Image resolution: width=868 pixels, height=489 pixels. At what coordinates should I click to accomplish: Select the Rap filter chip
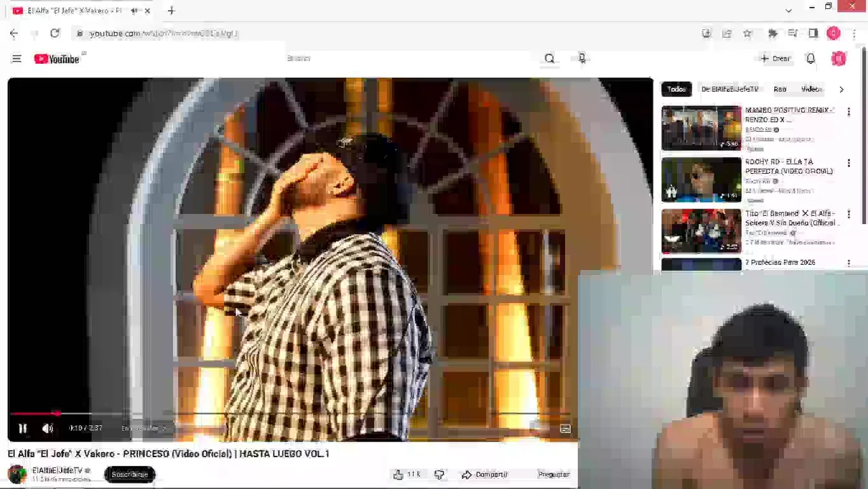780,89
